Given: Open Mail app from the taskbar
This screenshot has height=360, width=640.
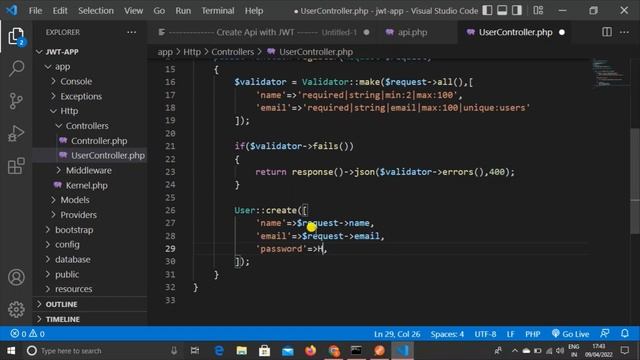Looking at the screenshot, I should coord(288,351).
